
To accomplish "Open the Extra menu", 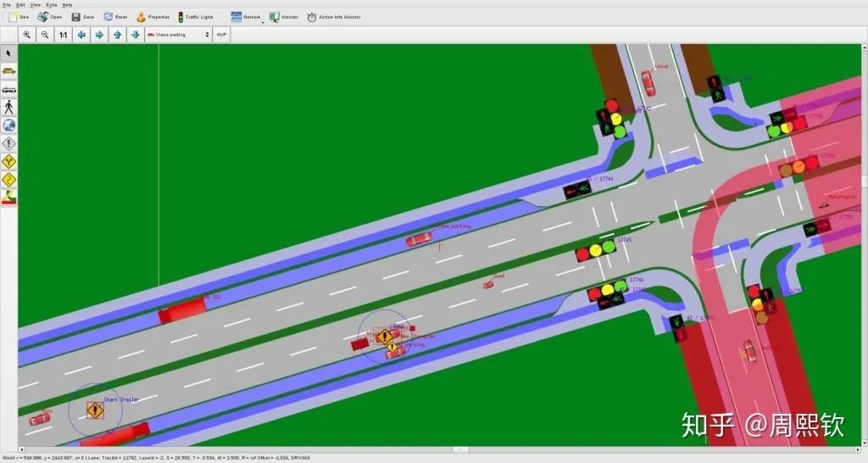I will coord(53,4).
